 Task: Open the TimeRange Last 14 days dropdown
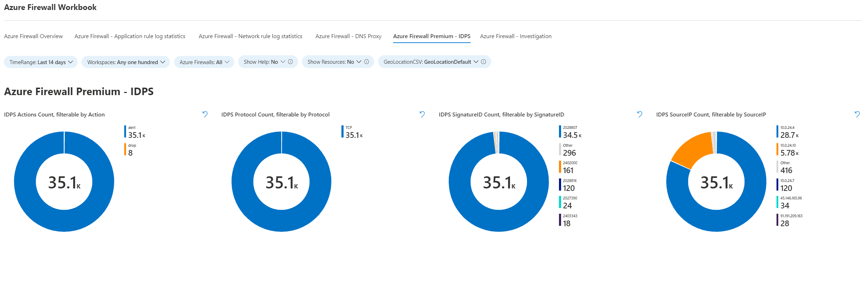click(x=41, y=62)
